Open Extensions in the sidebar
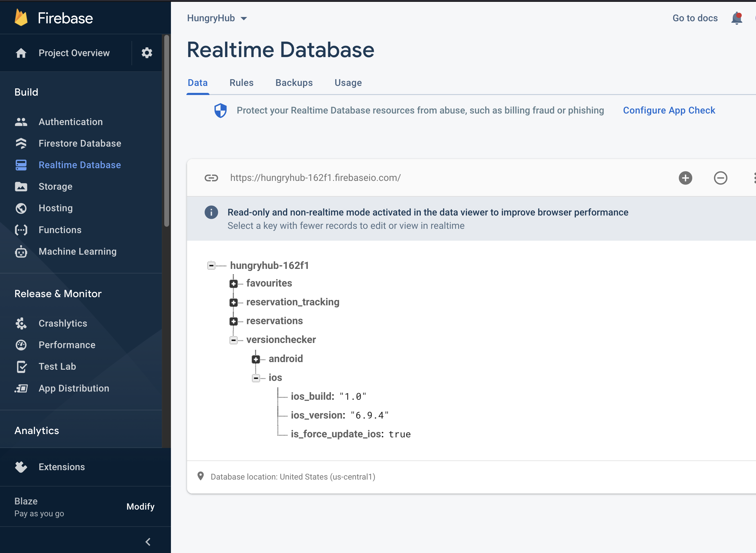The image size is (756, 553). (x=62, y=467)
